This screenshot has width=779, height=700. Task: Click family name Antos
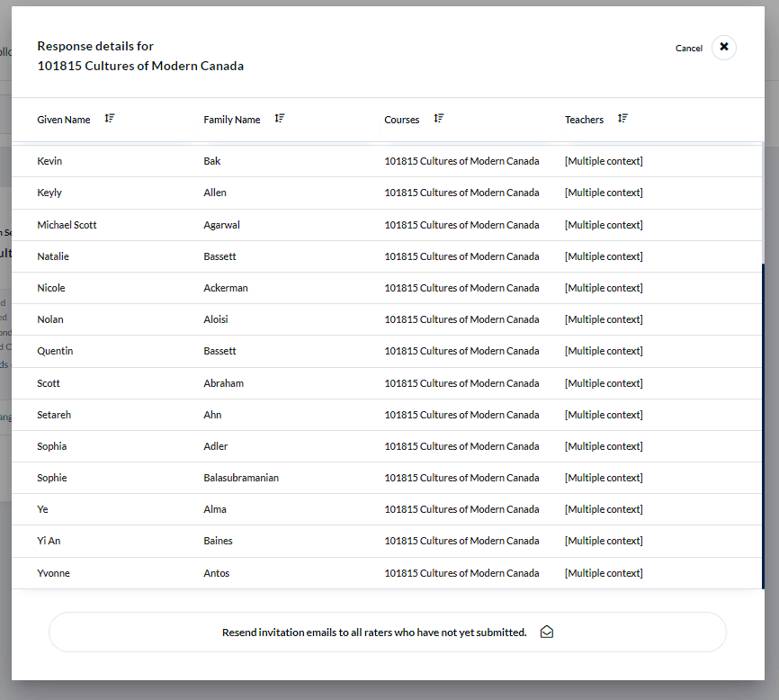click(x=217, y=573)
